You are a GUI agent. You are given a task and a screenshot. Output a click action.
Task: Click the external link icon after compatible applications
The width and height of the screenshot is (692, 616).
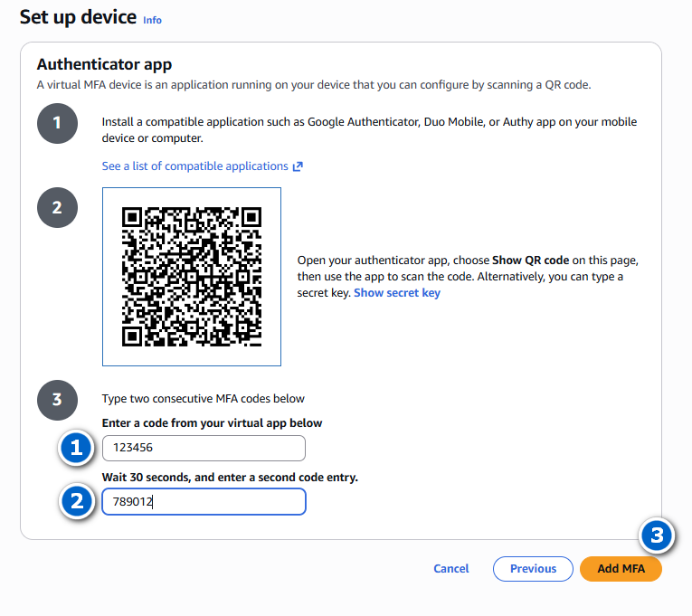[x=298, y=166]
